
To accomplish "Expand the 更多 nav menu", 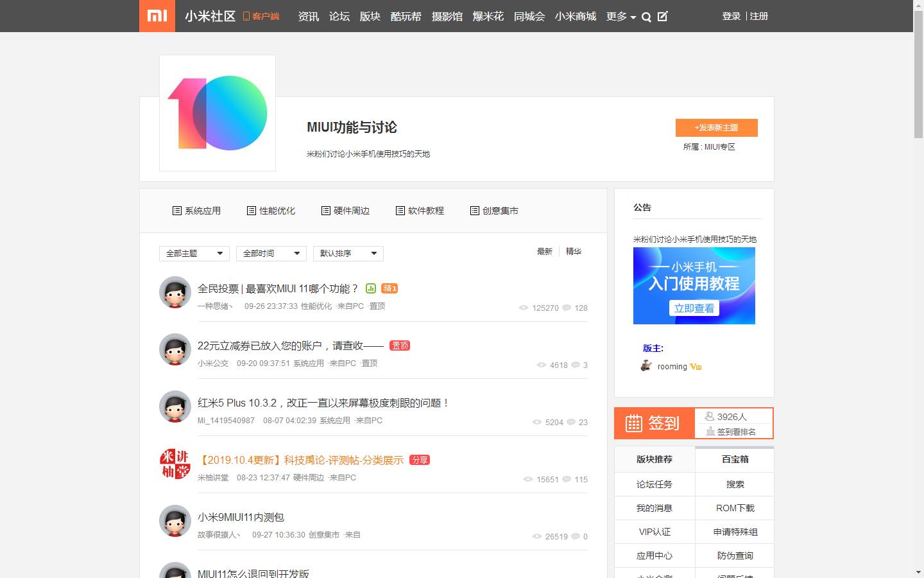I will (621, 17).
